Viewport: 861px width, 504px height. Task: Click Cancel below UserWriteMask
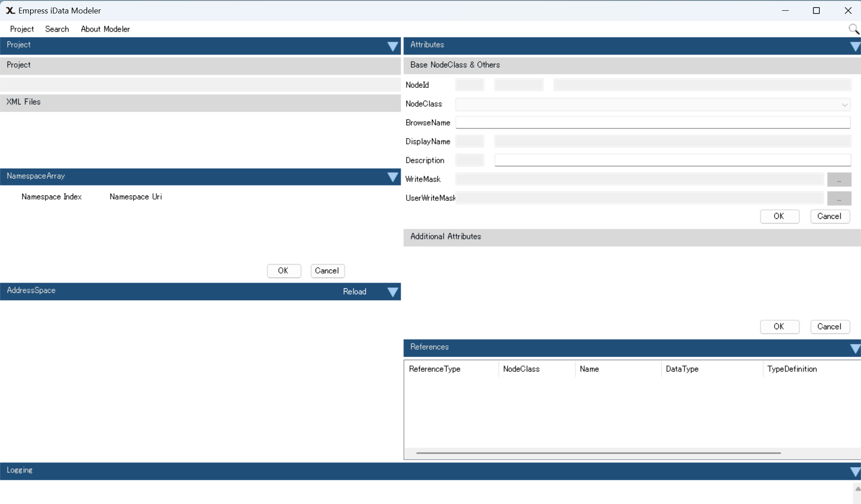830,216
